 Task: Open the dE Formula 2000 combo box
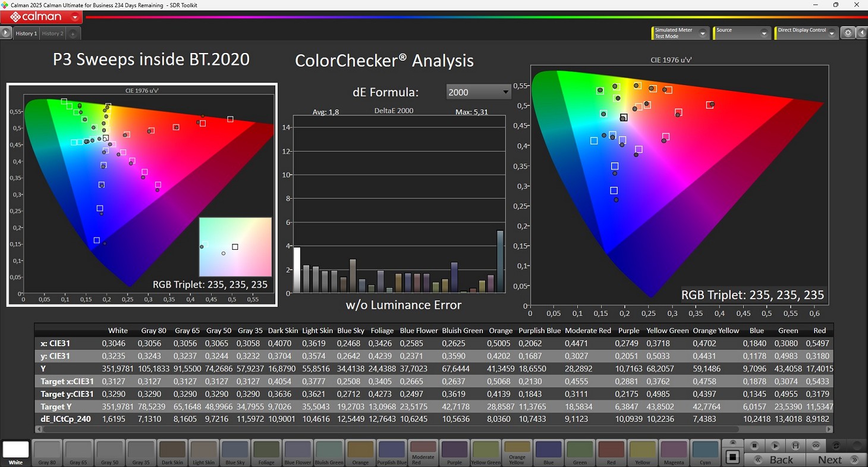479,92
